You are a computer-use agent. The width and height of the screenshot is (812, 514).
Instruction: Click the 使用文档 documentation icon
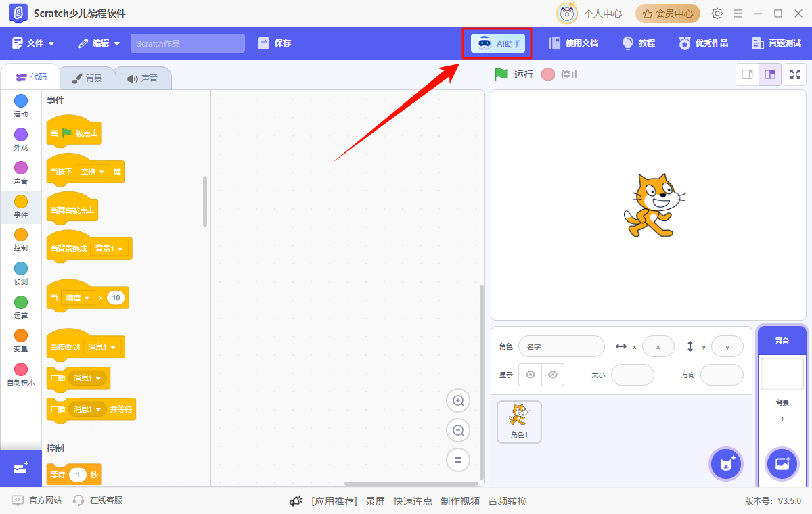(x=573, y=43)
